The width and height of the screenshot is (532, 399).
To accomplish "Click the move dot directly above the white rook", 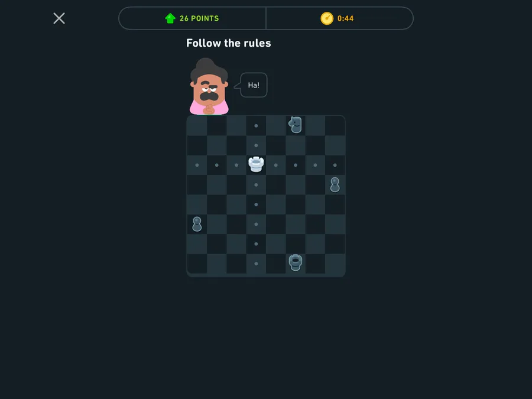I will [256, 145].
